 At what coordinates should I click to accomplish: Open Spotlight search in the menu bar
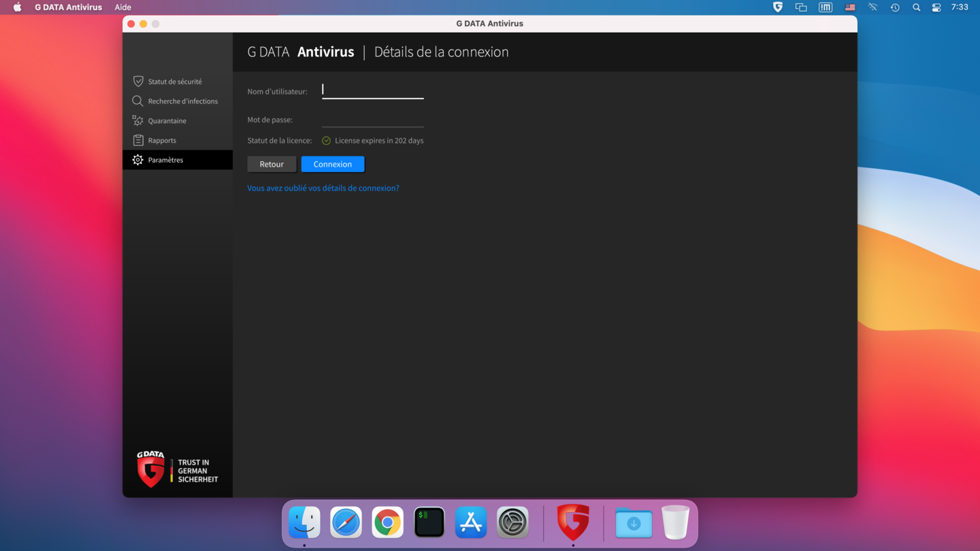[x=916, y=7]
